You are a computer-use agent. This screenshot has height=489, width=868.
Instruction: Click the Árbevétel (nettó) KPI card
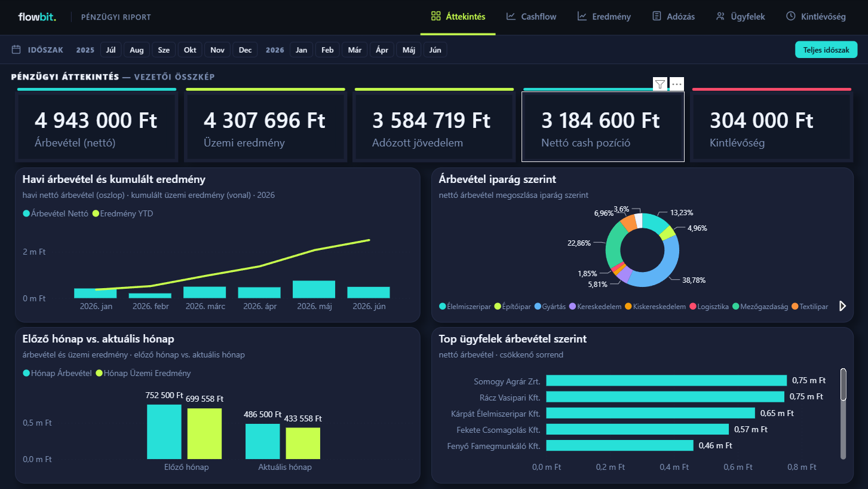point(97,126)
